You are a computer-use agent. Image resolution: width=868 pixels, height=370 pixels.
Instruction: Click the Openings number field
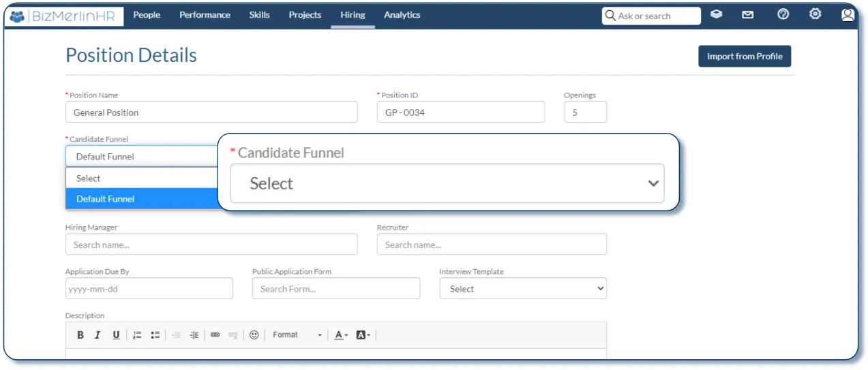pyautogui.click(x=585, y=112)
